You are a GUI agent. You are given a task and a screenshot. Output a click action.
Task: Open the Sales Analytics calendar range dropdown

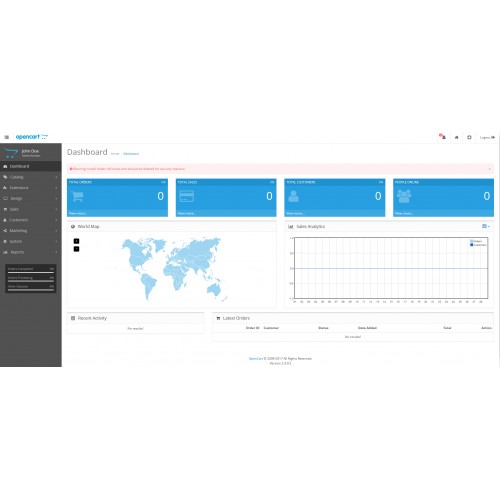486,226
